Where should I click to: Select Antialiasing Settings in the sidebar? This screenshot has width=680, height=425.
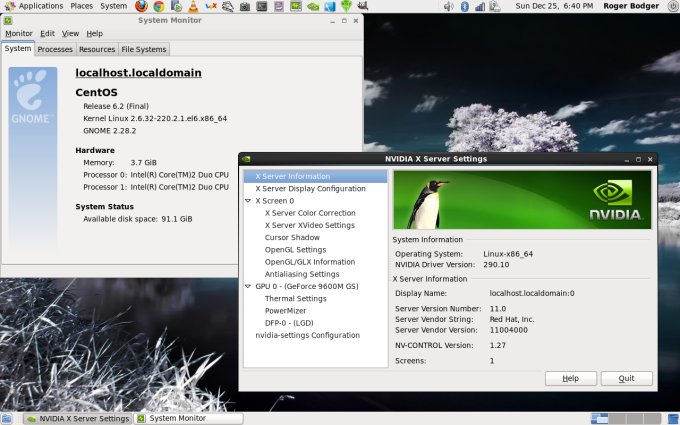tap(301, 274)
